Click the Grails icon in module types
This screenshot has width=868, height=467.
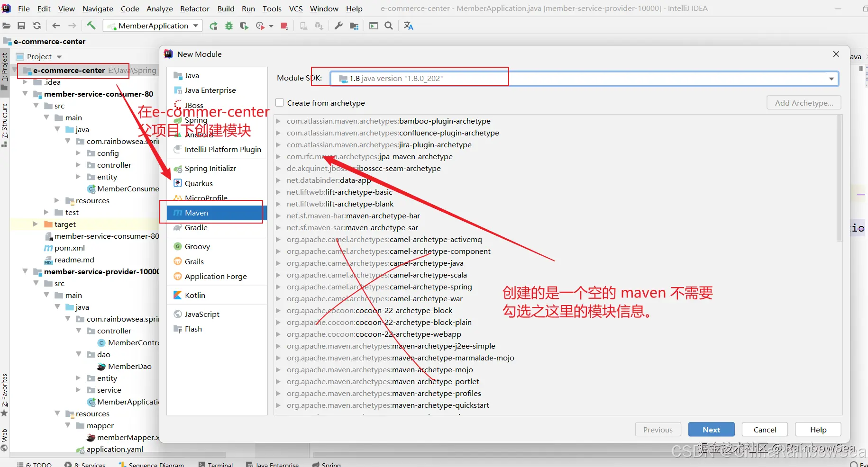coord(178,261)
